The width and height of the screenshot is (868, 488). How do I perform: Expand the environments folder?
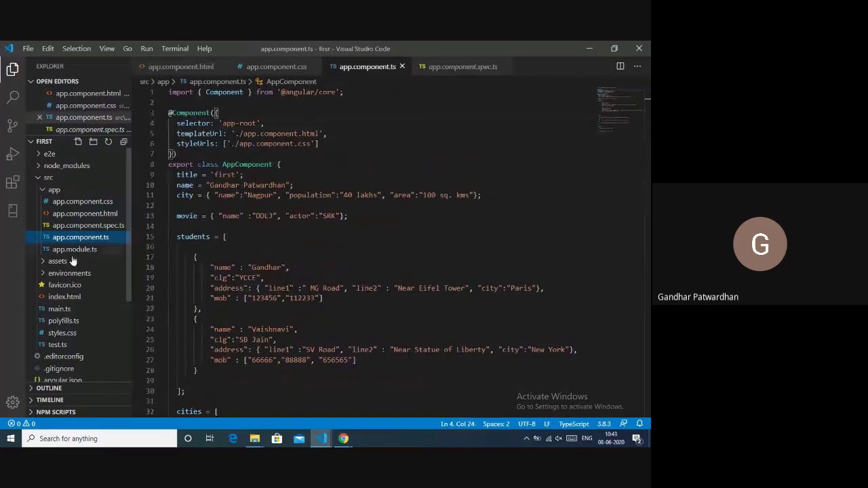pyautogui.click(x=69, y=273)
